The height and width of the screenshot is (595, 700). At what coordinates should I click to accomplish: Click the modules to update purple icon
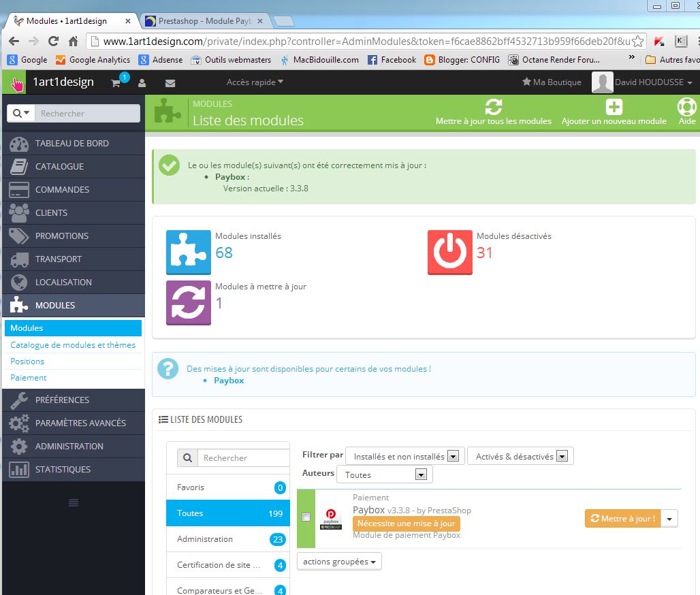(189, 303)
